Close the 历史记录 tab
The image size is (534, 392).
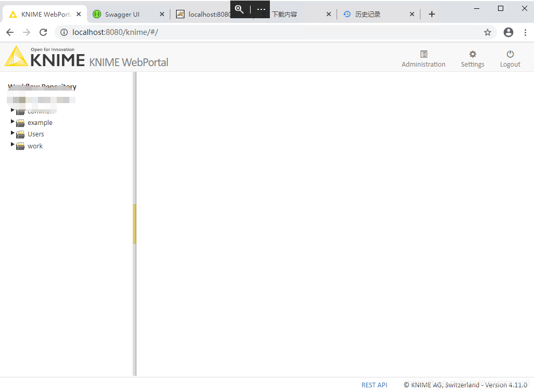412,14
